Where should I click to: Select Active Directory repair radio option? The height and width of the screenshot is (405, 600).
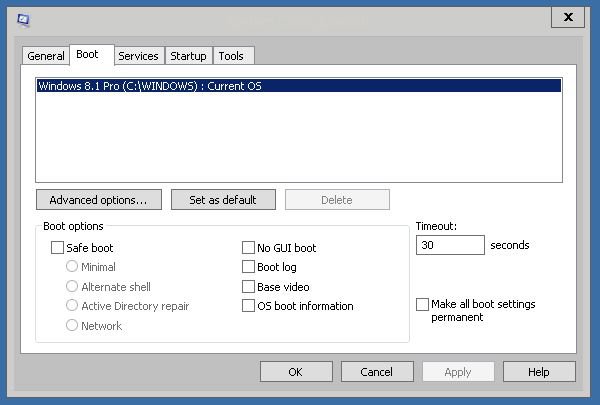[72, 305]
